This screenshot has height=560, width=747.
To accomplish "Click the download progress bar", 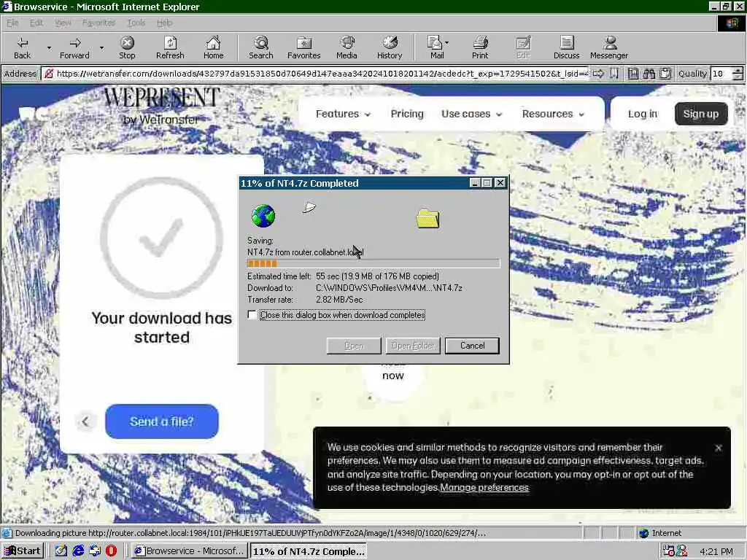I will (x=373, y=263).
